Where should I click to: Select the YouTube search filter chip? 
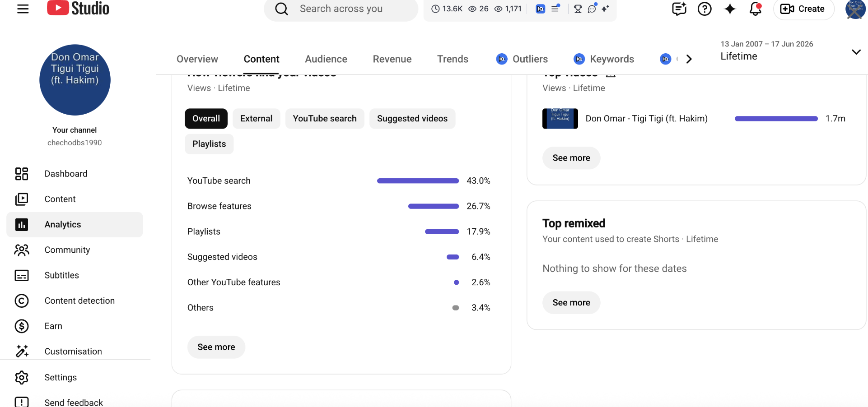[325, 119]
